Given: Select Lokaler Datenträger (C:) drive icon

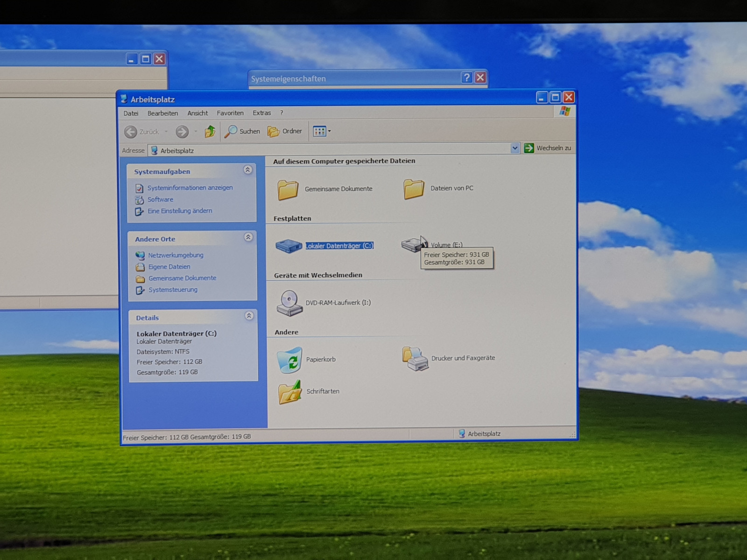Looking at the screenshot, I should [289, 246].
